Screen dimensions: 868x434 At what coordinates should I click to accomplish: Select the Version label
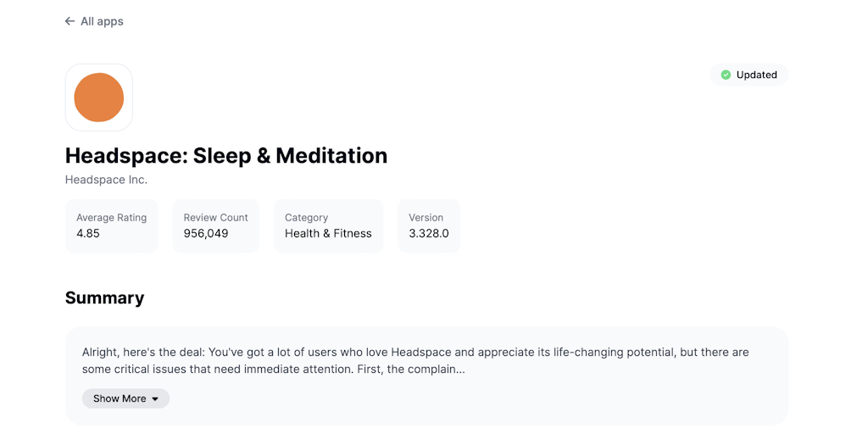point(426,218)
